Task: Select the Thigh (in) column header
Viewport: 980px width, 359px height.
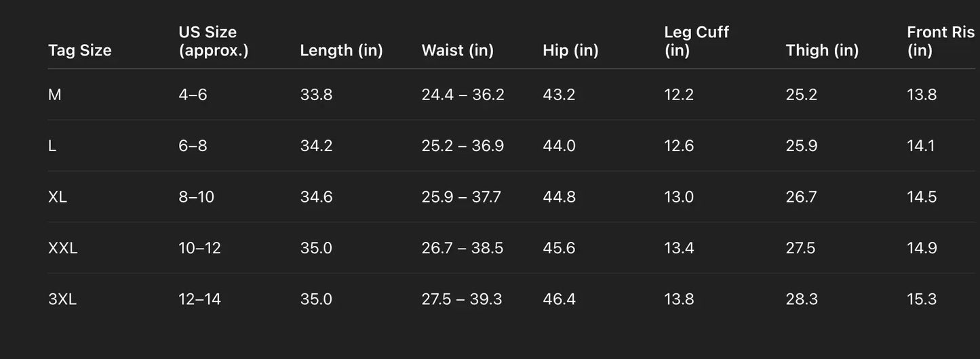Action: pyautogui.click(x=822, y=50)
